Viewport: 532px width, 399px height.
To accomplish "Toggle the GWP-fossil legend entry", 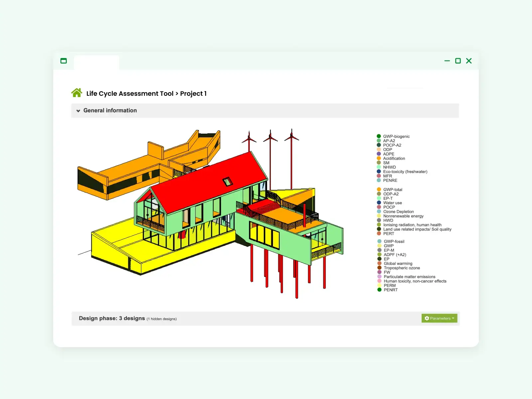I will tap(394, 241).
